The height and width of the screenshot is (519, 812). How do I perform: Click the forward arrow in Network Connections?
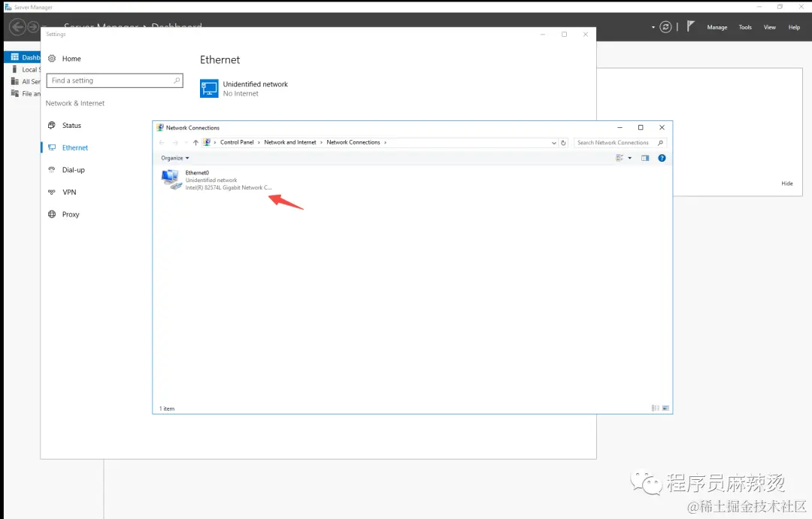[x=175, y=142]
